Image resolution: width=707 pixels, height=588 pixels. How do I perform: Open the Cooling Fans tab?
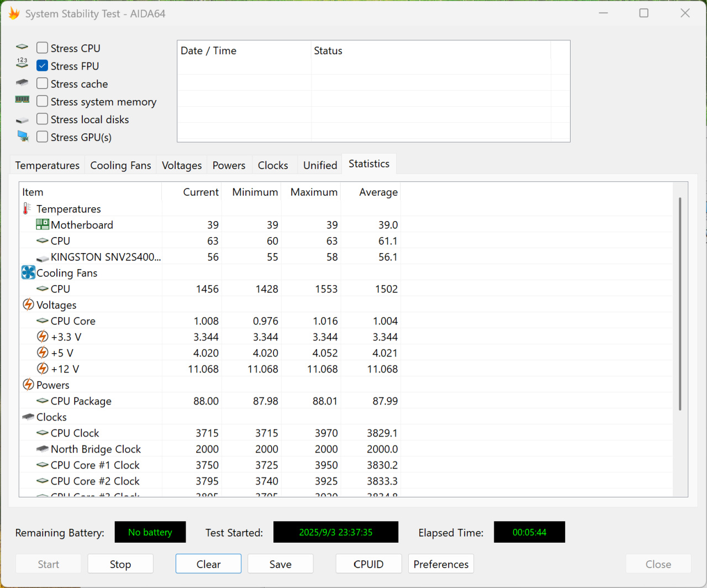pyautogui.click(x=120, y=165)
